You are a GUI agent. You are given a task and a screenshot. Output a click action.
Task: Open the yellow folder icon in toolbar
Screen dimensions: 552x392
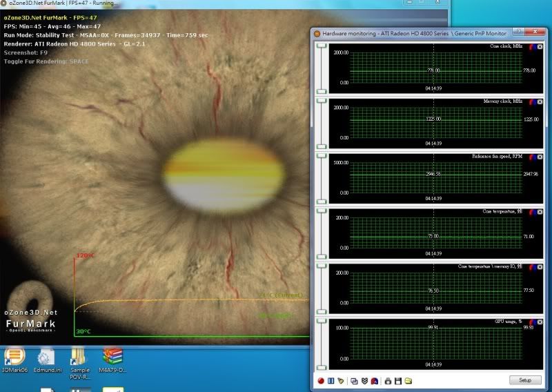click(408, 381)
